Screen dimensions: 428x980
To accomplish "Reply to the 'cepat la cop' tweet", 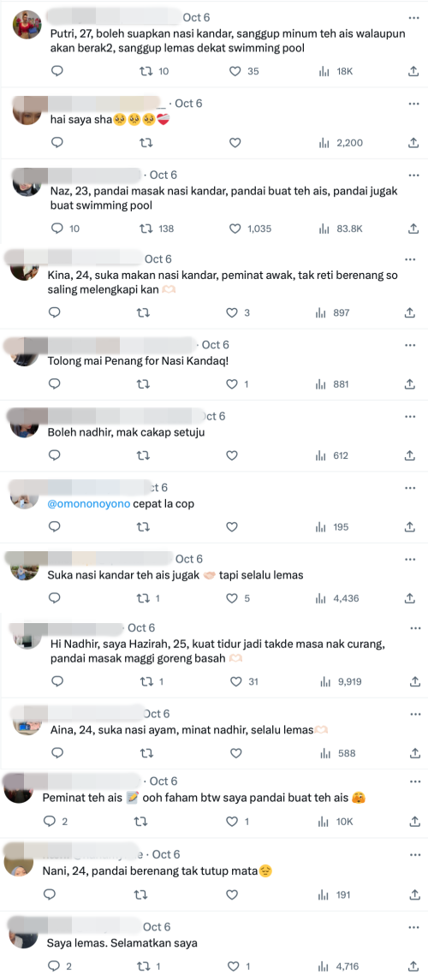I will point(55,527).
